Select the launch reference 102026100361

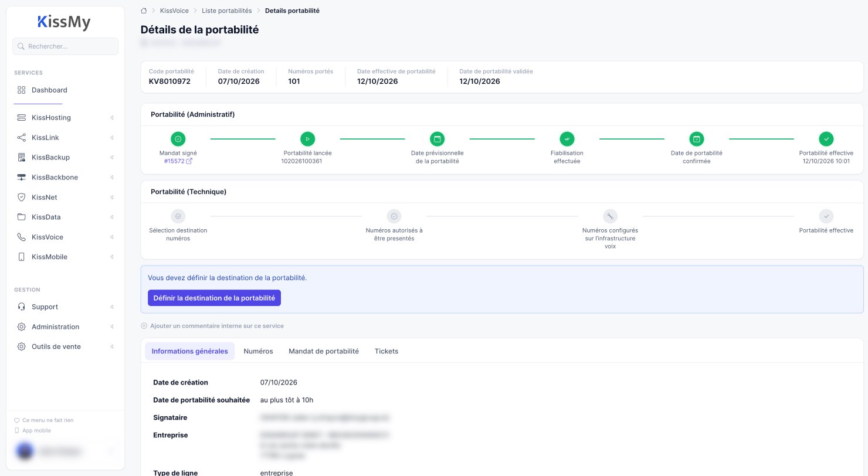[x=301, y=161]
